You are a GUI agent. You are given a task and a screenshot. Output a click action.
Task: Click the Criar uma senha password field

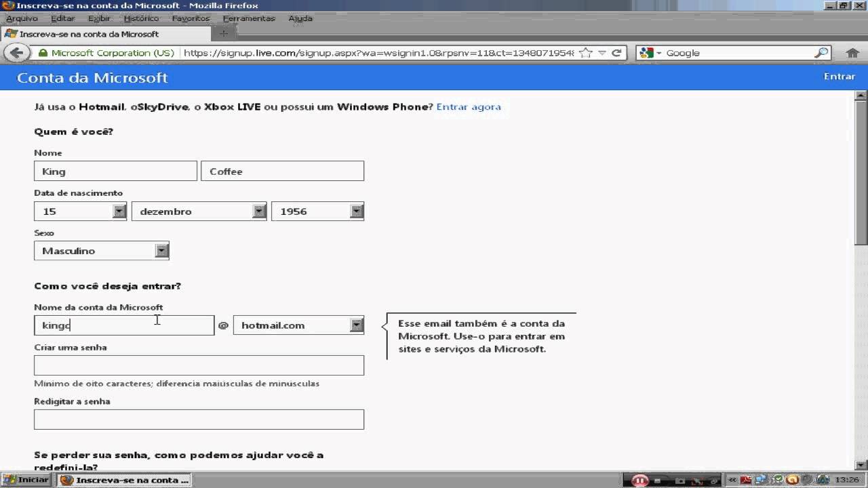click(199, 365)
